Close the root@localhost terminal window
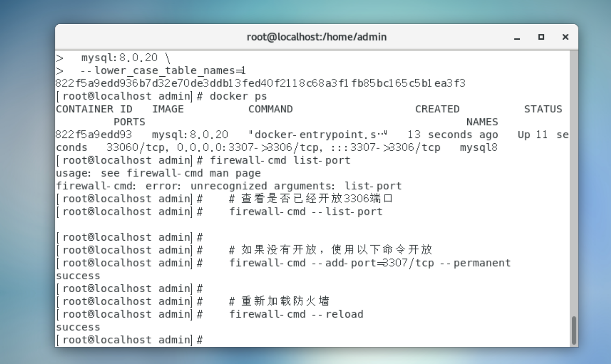The width and height of the screenshot is (611, 364). coord(565,37)
